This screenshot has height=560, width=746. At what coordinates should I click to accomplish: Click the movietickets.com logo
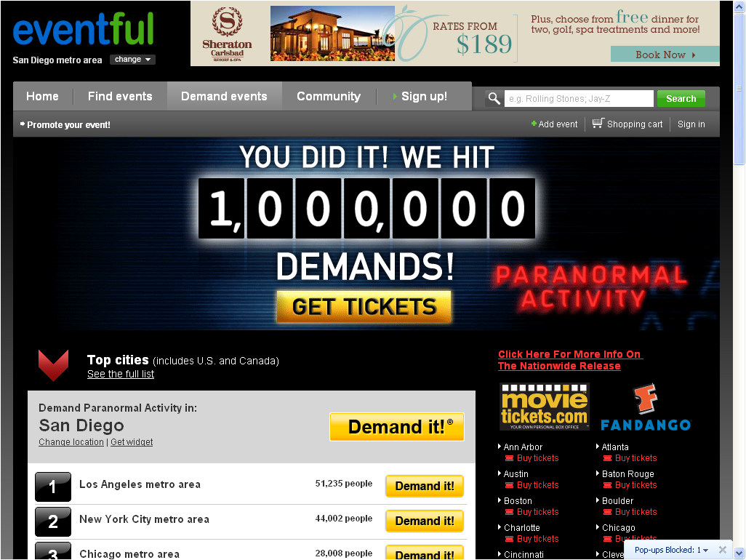click(x=545, y=407)
